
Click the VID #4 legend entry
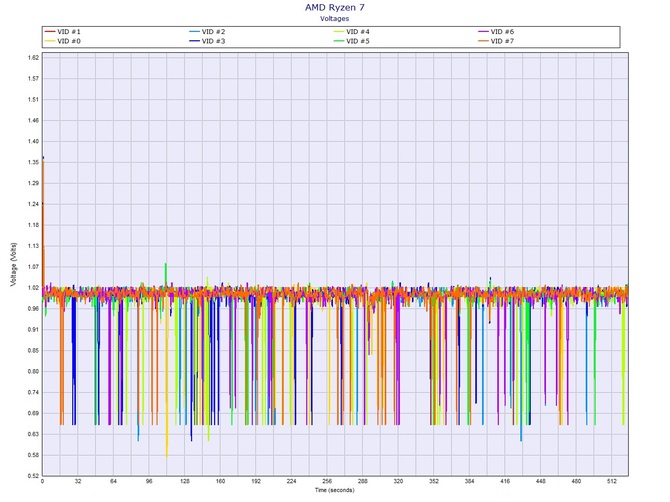(x=351, y=32)
